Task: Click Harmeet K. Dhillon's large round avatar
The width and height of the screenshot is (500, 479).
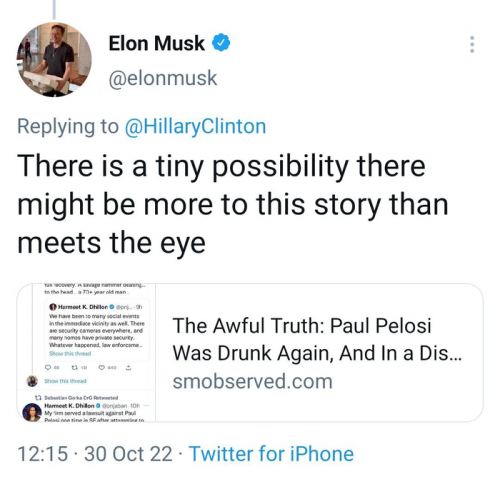Action: pyautogui.click(x=32, y=412)
